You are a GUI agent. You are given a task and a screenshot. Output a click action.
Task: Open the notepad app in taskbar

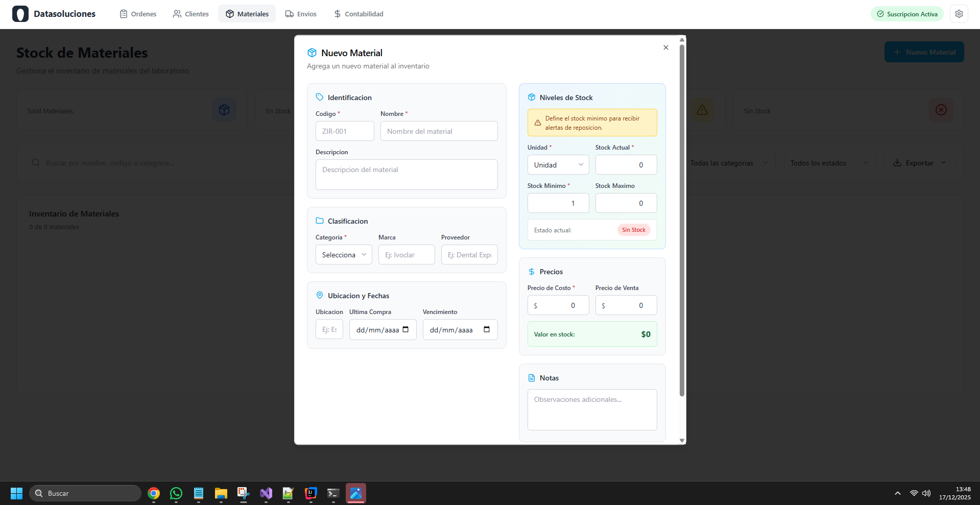pyautogui.click(x=199, y=493)
